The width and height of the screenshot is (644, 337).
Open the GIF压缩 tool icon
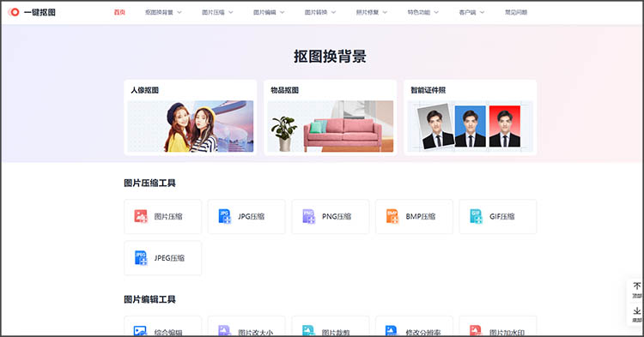pos(476,216)
